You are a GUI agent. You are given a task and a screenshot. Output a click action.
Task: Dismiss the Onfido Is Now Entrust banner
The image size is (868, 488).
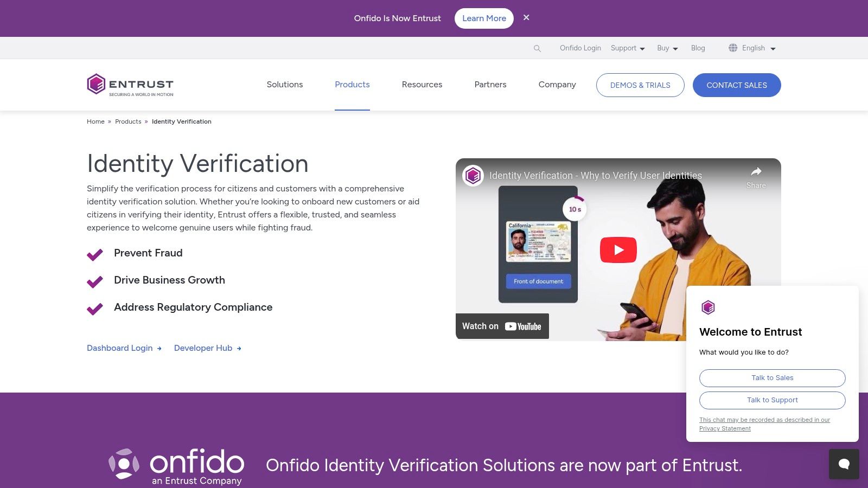coord(526,17)
